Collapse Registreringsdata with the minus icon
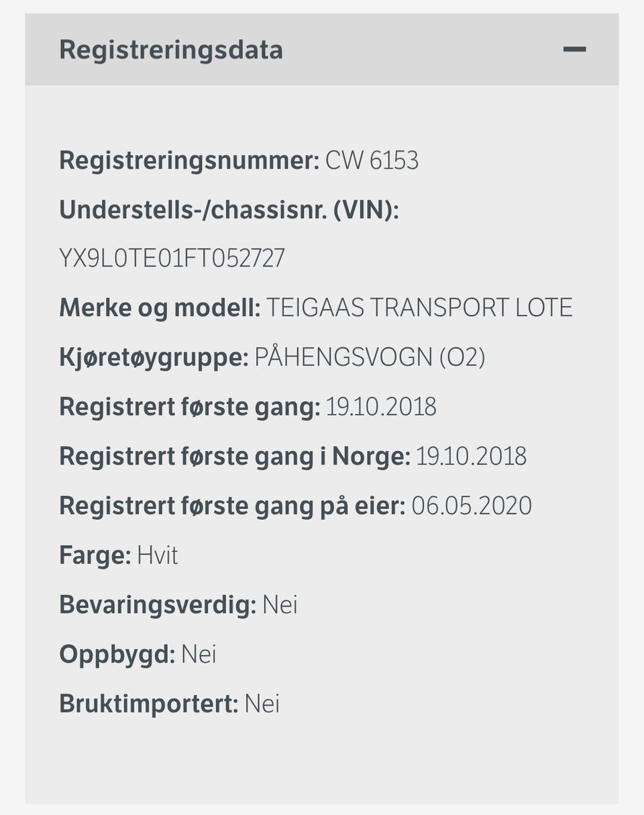 (574, 50)
